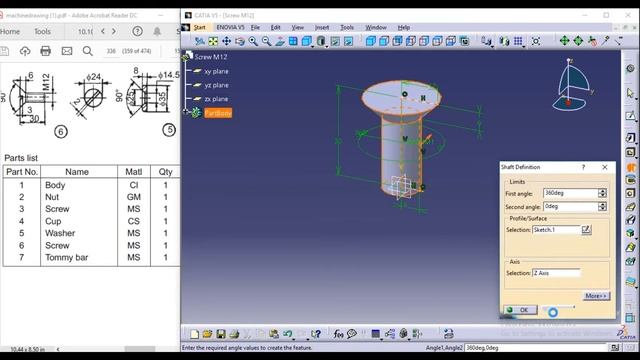Adjust the First angle spinner arrows
This screenshot has height=360, width=640.
pyautogui.click(x=602, y=193)
